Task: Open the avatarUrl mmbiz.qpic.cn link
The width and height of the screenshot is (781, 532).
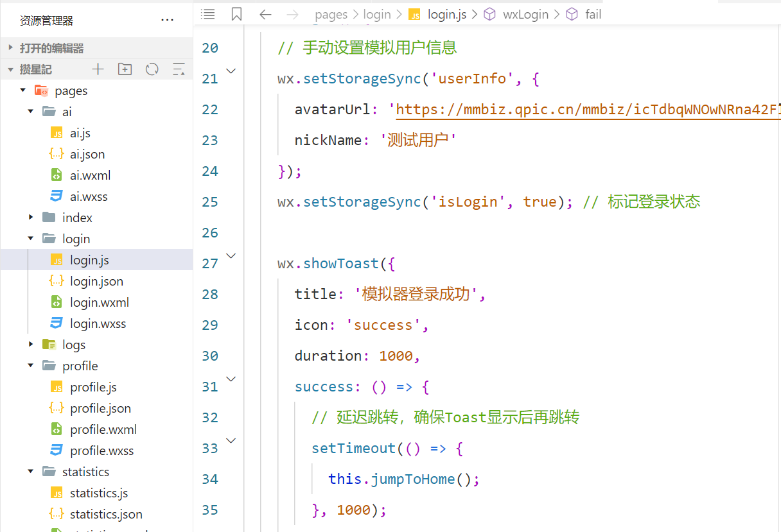Action: tap(588, 110)
